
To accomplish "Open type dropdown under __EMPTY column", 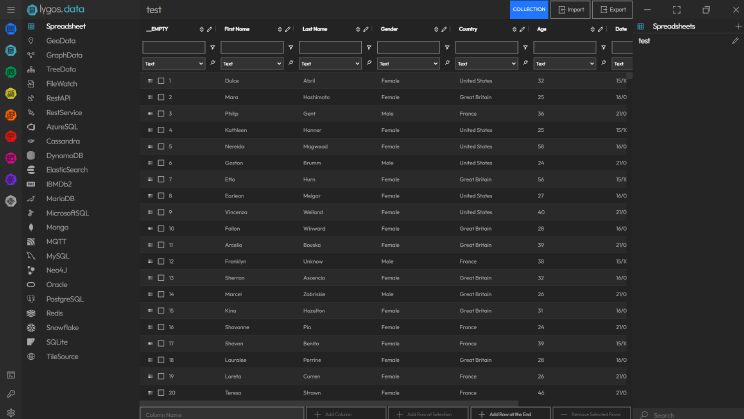I will click(x=174, y=64).
